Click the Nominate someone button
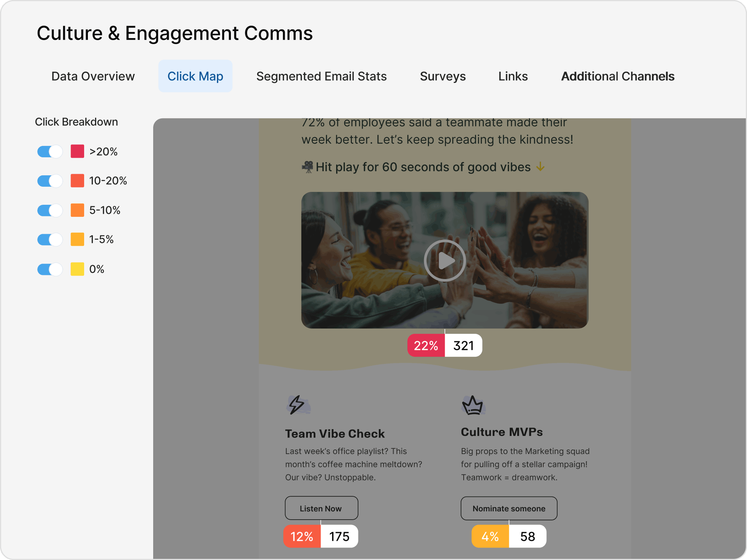747x560 pixels. coord(509,508)
